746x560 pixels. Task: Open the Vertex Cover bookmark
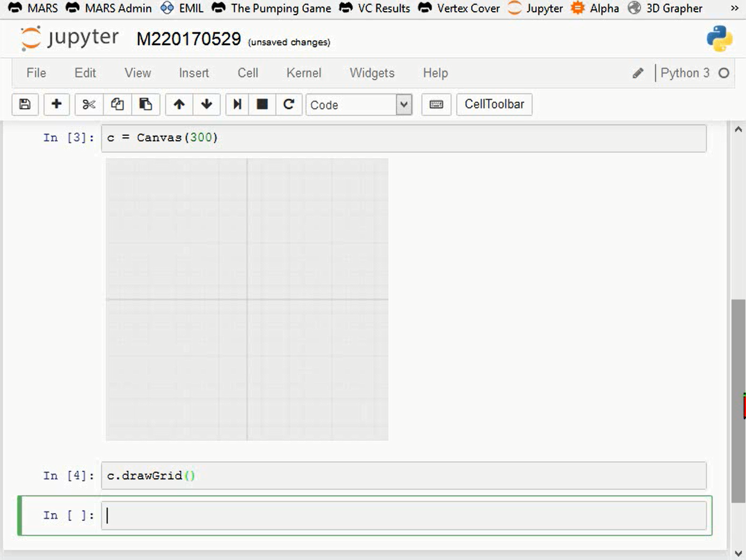tap(459, 8)
